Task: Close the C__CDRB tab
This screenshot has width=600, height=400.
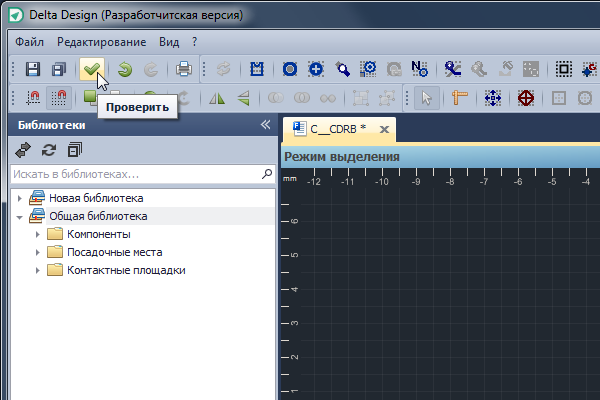Action: point(383,129)
